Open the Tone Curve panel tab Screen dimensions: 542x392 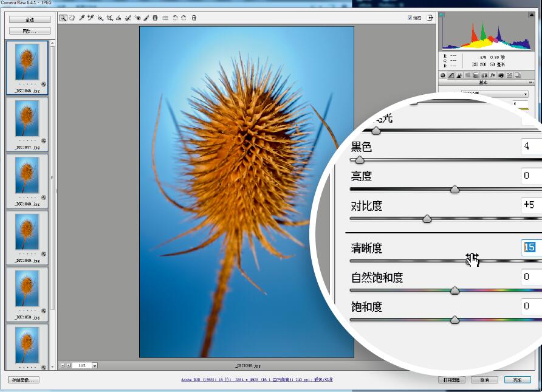[451, 75]
